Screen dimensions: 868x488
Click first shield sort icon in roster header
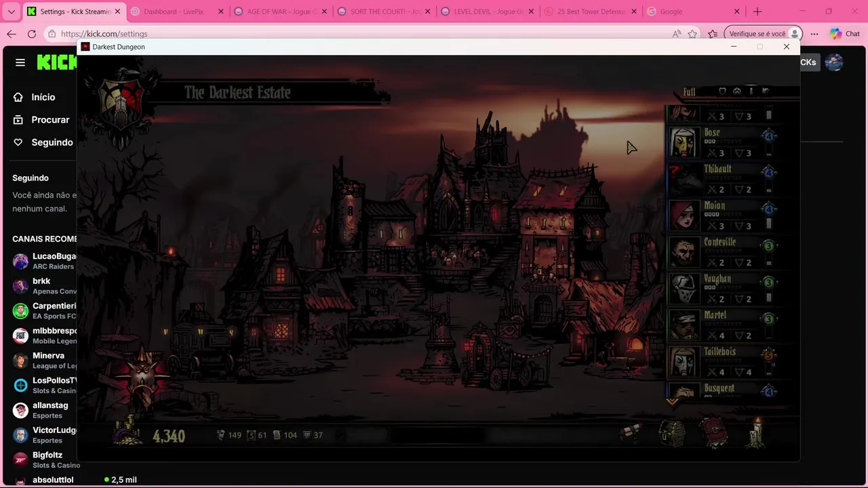coord(722,91)
